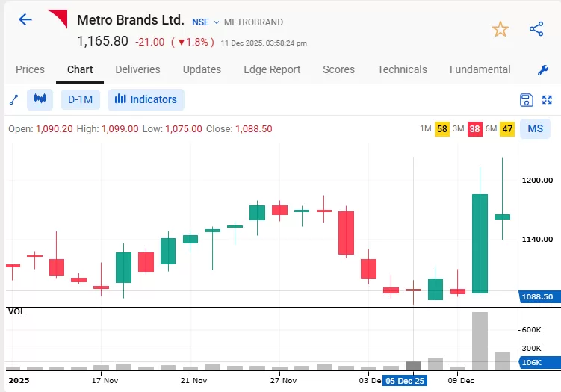
Task: Click the timestamp 11 Dec 2025
Action: click(264, 43)
